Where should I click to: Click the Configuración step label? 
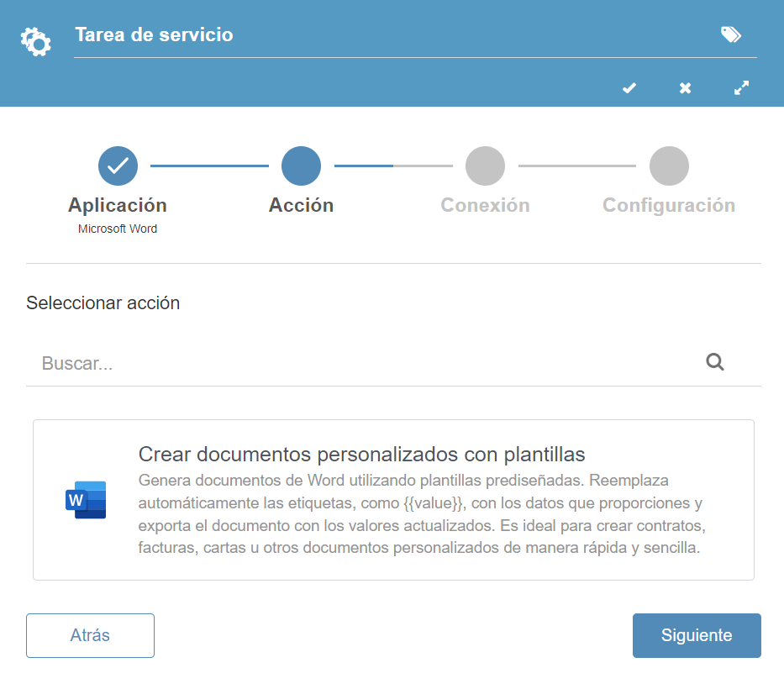669,206
